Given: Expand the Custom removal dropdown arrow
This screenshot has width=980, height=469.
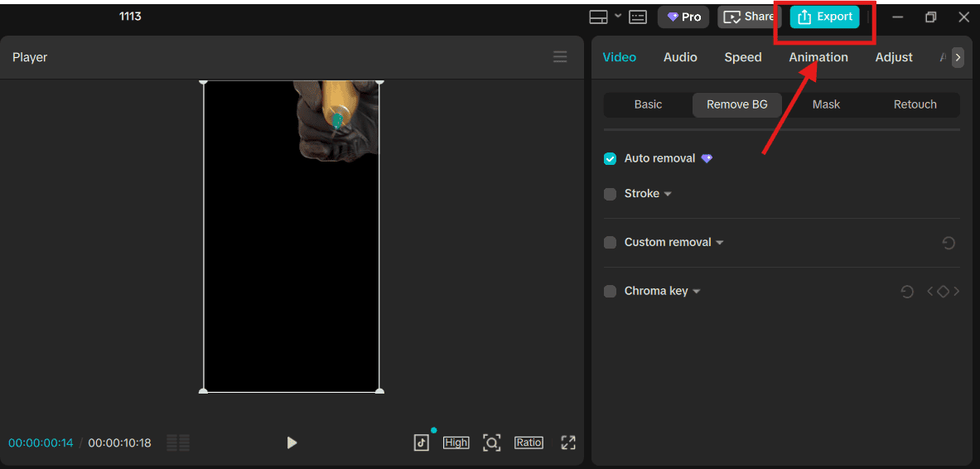Looking at the screenshot, I should point(720,243).
